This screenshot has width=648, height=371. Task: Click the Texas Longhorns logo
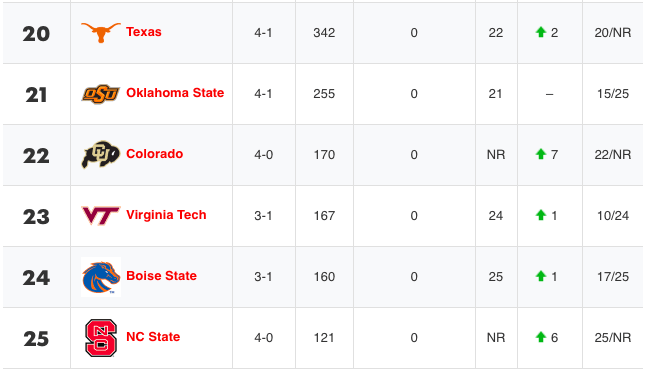[x=101, y=33]
